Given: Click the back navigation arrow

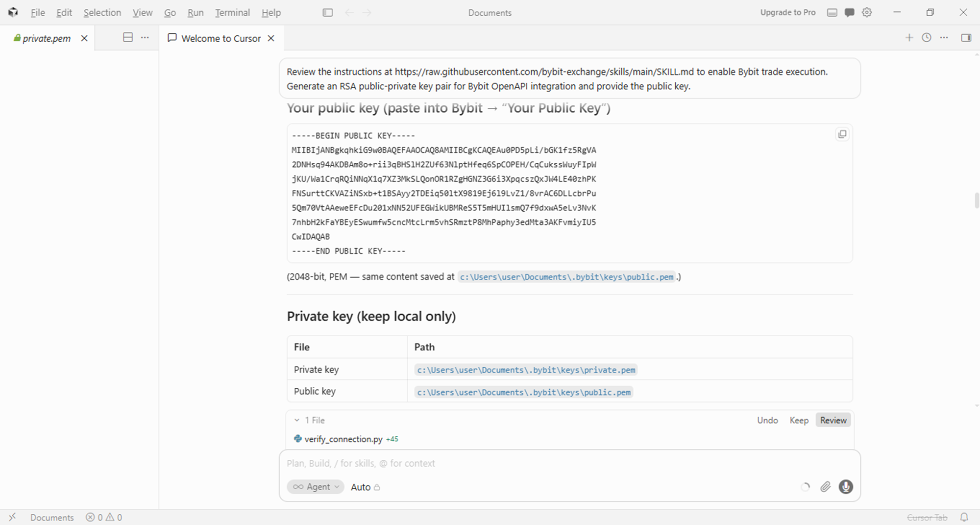Looking at the screenshot, I should pos(349,13).
